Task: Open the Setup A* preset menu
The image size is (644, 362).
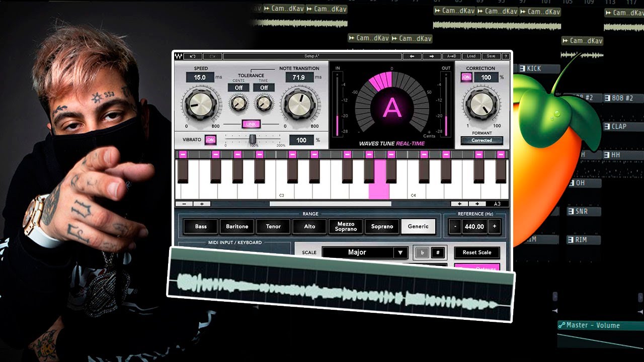Action: pyautogui.click(x=312, y=56)
